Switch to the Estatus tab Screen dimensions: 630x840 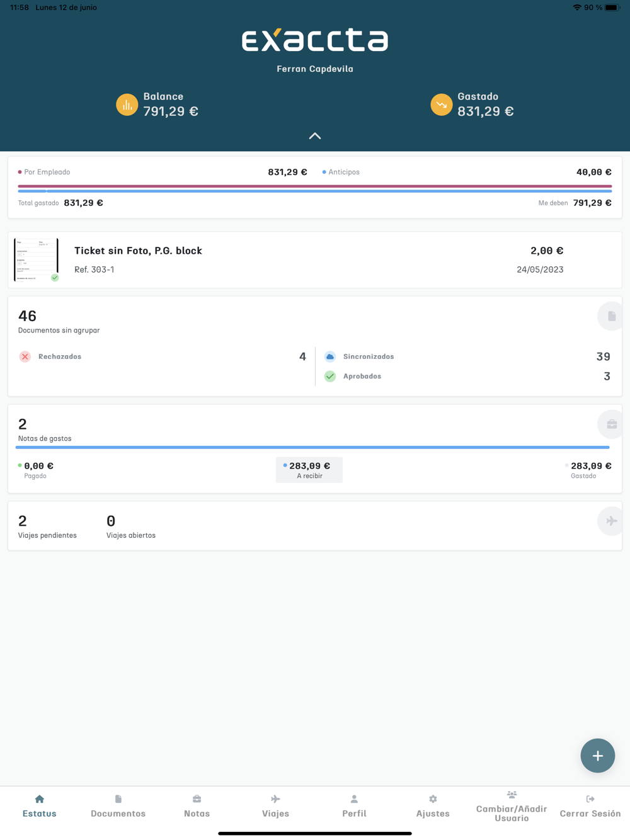tap(40, 807)
